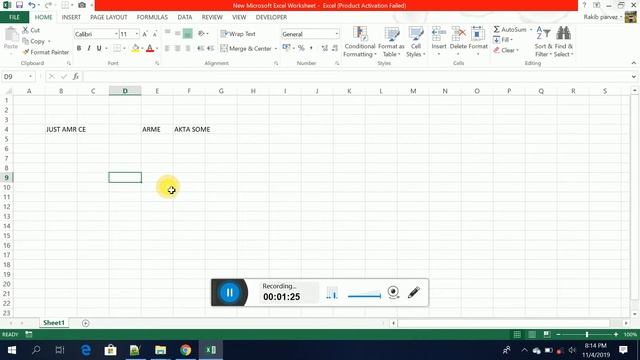This screenshot has width=640, height=360.
Task: Open Google Chrome from the taskbar
Action: pos(186,350)
